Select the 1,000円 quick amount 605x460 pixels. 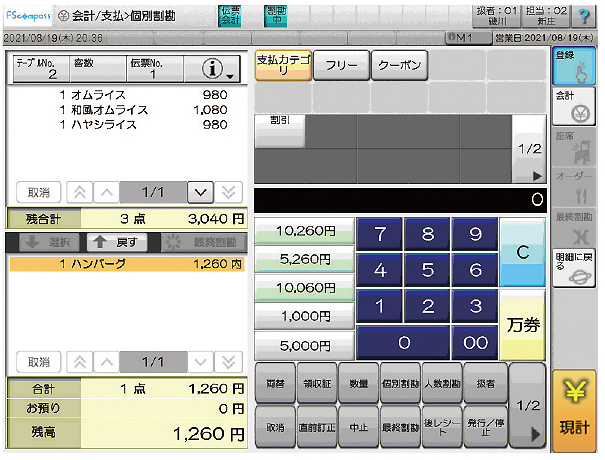pos(305,316)
